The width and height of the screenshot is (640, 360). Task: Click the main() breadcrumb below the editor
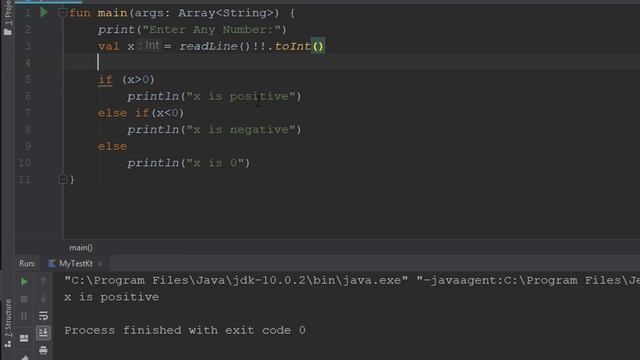tap(81, 247)
